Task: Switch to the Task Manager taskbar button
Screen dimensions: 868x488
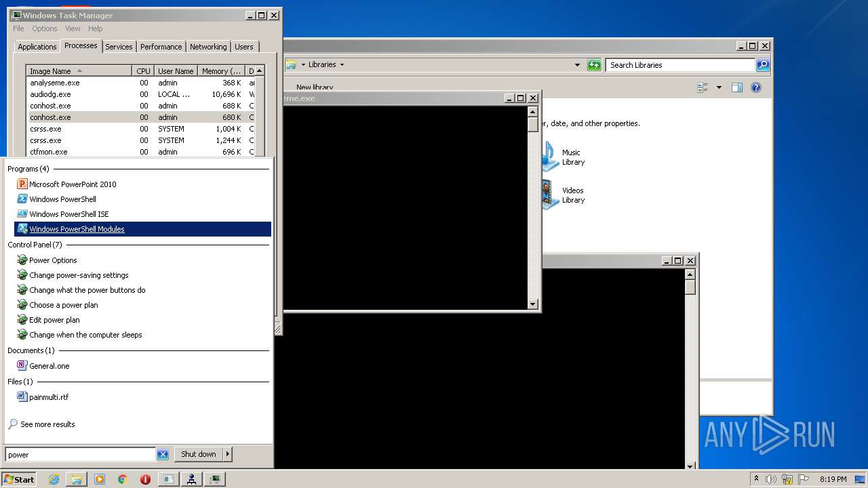Action: click(x=214, y=479)
